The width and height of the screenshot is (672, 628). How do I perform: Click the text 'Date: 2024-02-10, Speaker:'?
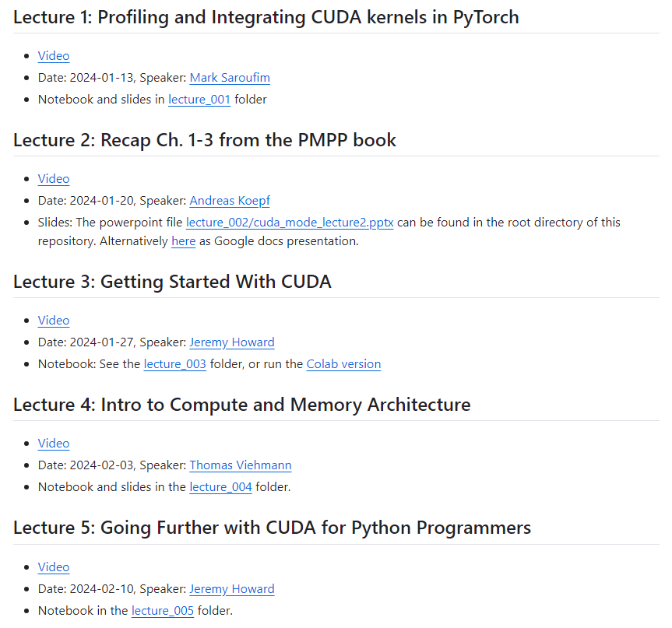pyautogui.click(x=112, y=589)
